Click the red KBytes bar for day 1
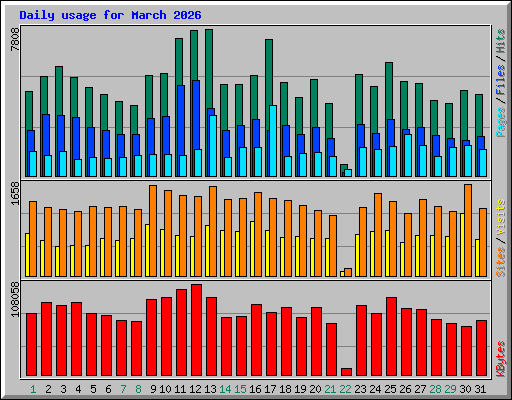Viewport: 512px width, 400px height. pos(31,344)
